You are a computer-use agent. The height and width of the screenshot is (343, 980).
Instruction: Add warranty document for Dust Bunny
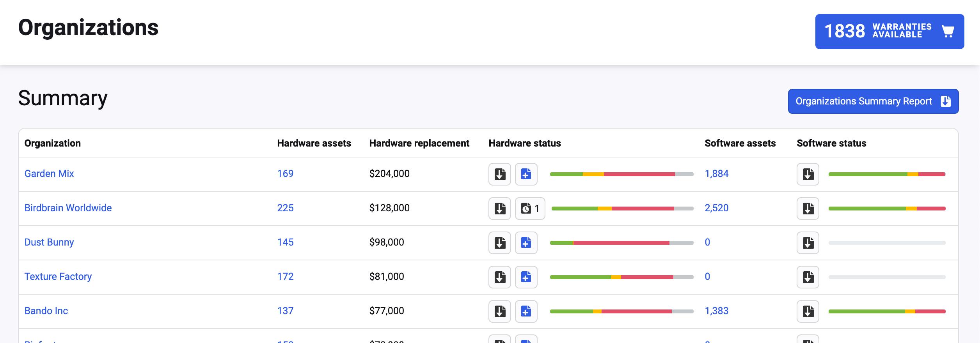[x=526, y=243]
